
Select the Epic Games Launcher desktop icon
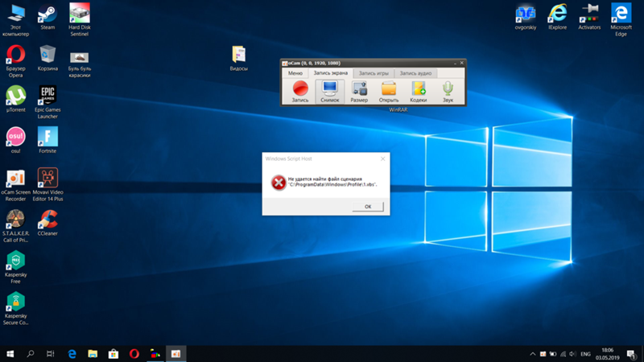pyautogui.click(x=47, y=102)
